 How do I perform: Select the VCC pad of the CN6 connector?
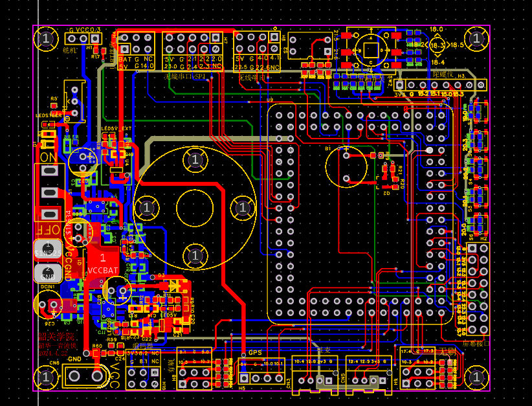point(97,376)
